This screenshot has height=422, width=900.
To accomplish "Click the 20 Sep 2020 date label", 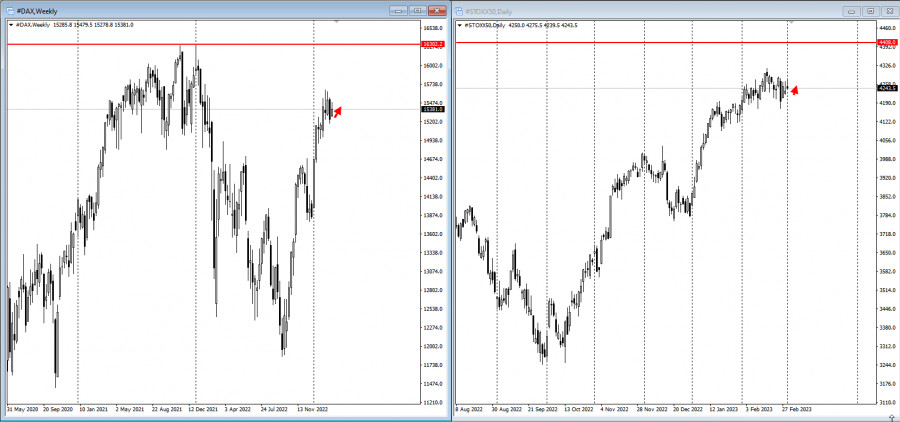I will pos(58,410).
